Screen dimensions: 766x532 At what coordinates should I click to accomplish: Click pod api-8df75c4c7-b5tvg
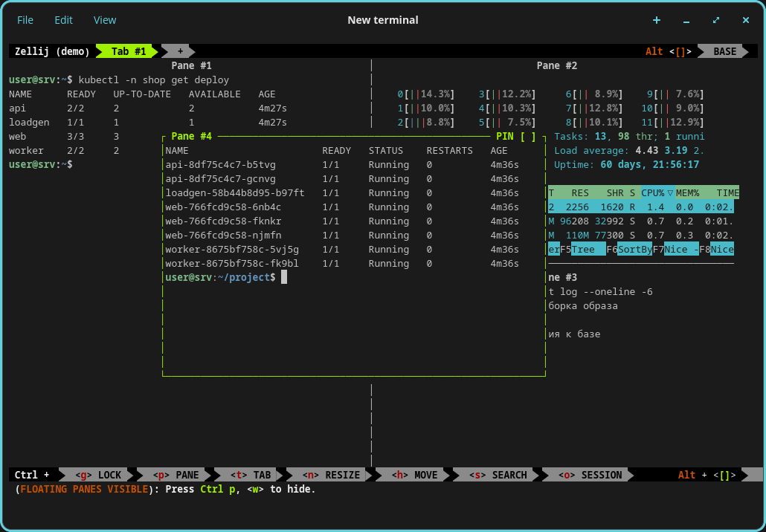[x=220, y=164]
